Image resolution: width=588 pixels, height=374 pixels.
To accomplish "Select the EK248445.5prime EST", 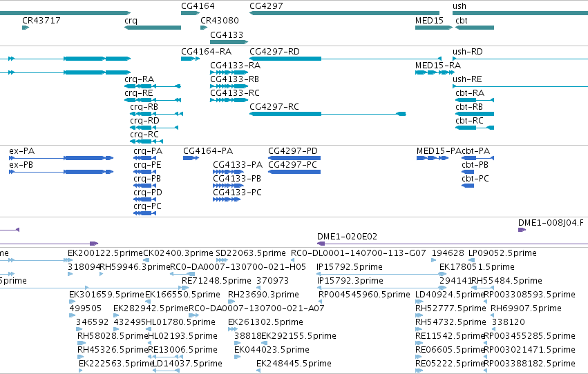I will pyautogui.click(x=258, y=371).
